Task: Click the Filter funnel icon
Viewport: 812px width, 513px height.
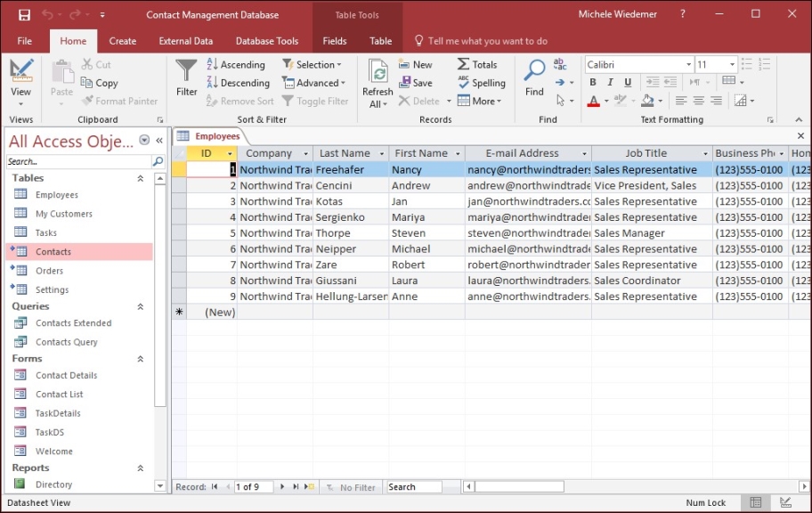Action: point(186,71)
